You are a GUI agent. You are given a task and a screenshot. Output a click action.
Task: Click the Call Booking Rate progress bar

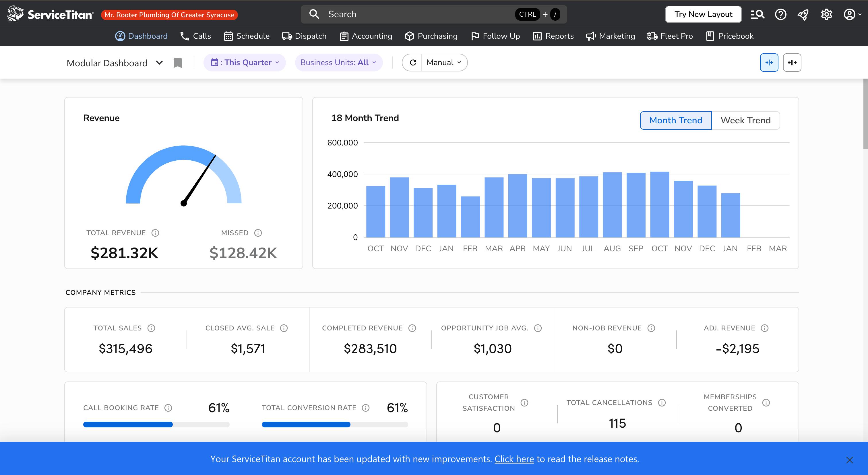pyautogui.click(x=156, y=425)
